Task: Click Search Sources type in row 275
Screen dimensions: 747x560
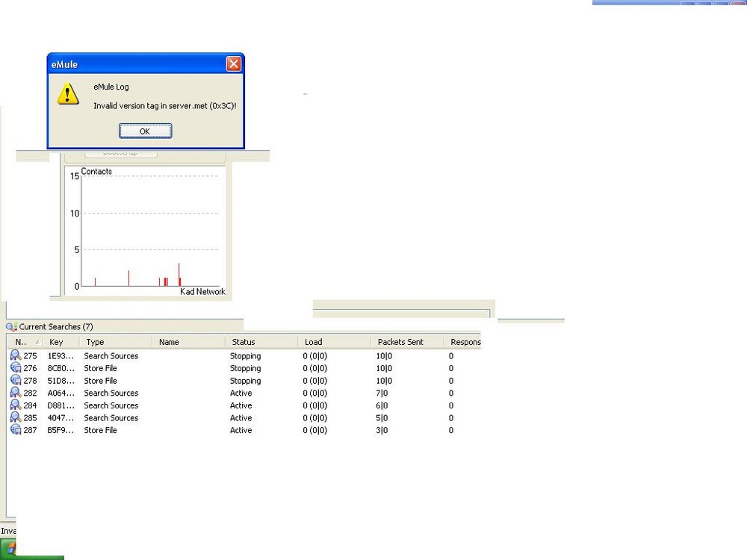Action: pos(111,355)
